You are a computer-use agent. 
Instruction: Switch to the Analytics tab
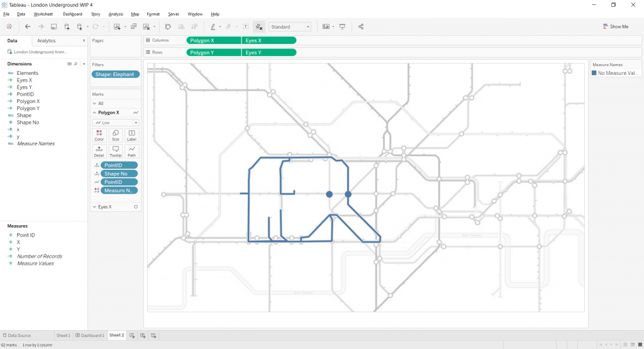[x=46, y=41]
